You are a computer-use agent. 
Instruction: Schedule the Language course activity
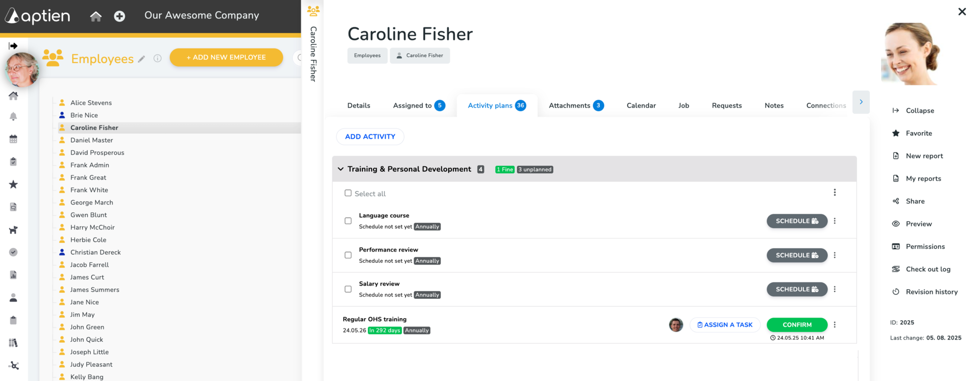[797, 221]
